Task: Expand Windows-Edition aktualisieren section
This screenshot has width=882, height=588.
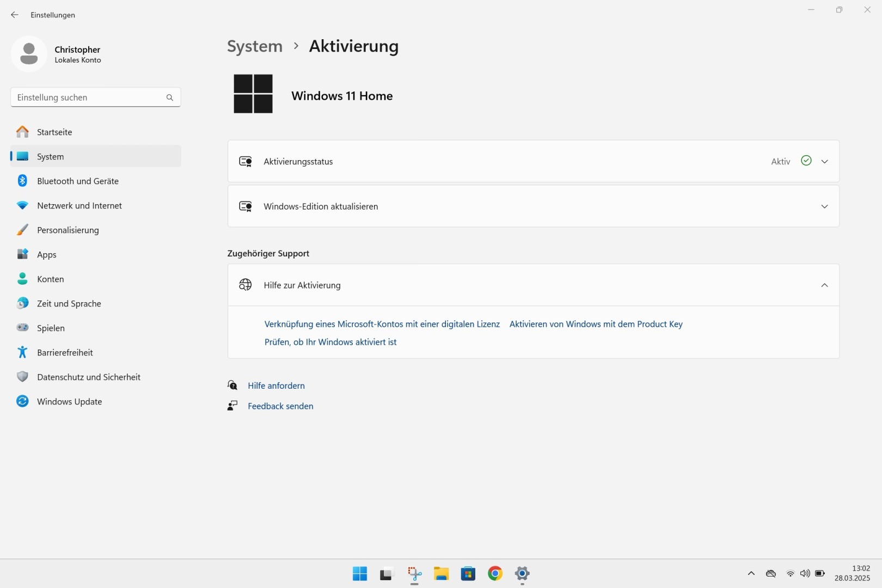Action: coord(824,207)
